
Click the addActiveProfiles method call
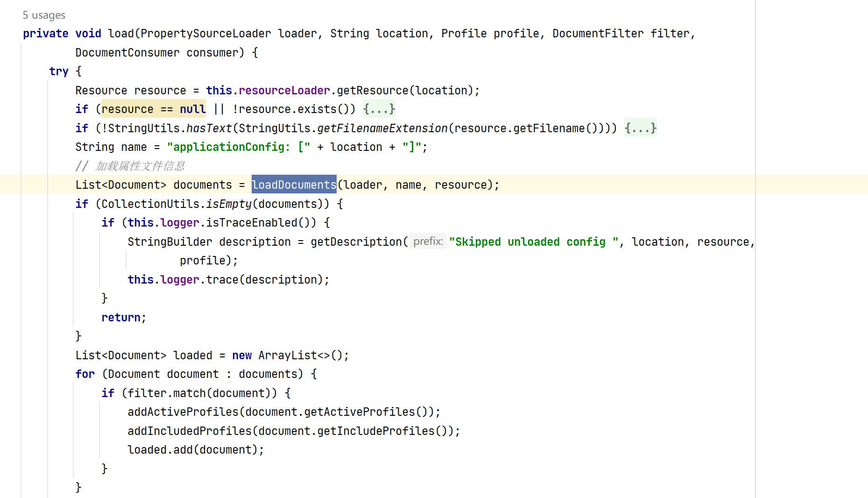[x=183, y=412]
